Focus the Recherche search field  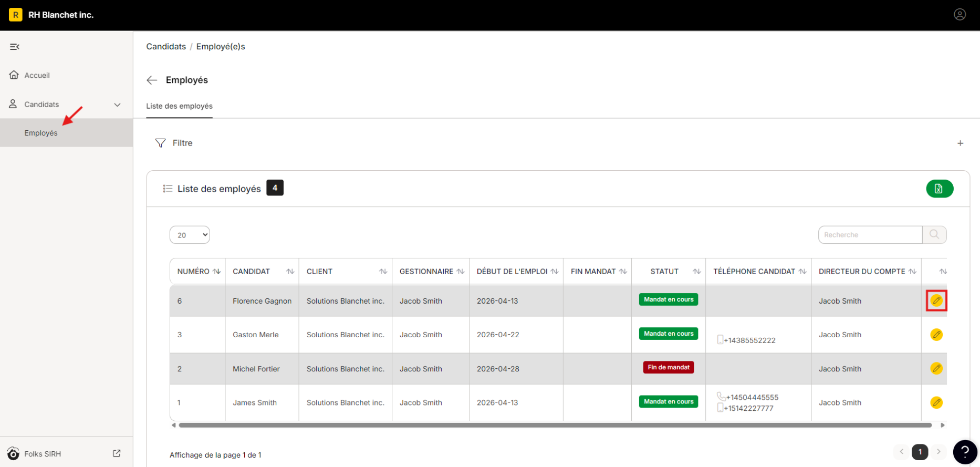click(x=870, y=235)
